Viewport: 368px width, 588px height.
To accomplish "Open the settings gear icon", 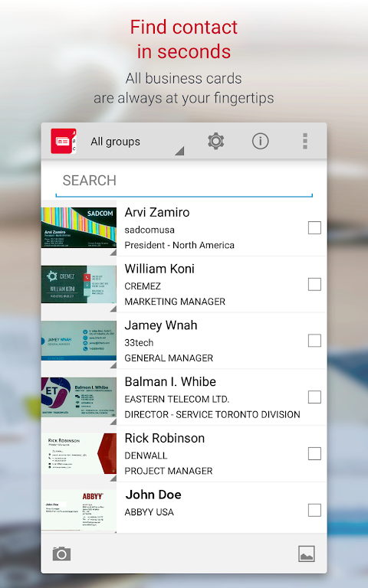I will [x=216, y=141].
